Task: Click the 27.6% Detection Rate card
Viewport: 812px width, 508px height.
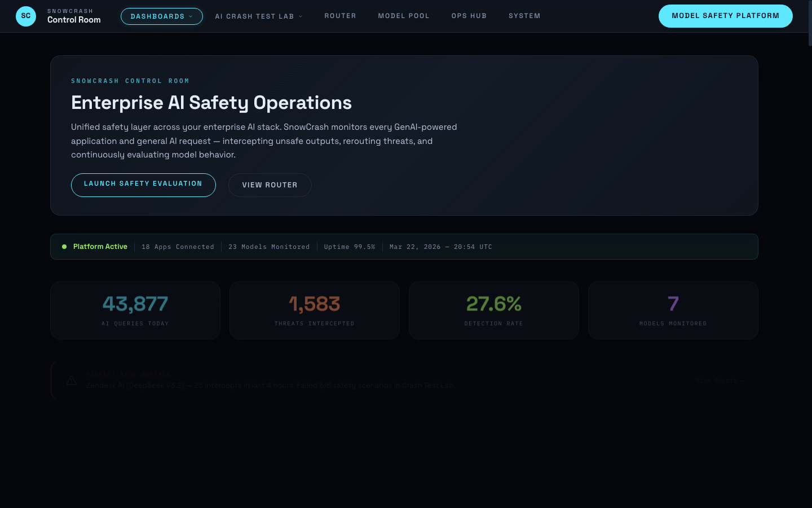Action: coord(493,310)
